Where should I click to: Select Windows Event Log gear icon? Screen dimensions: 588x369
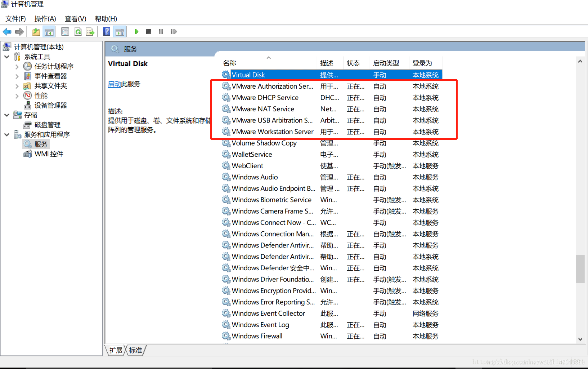pyautogui.click(x=226, y=325)
